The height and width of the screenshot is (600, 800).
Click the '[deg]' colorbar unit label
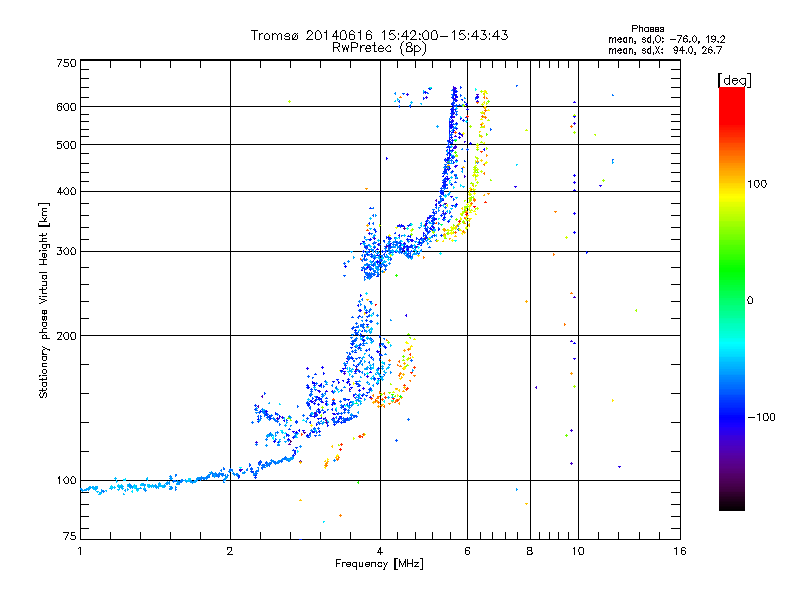[734, 80]
